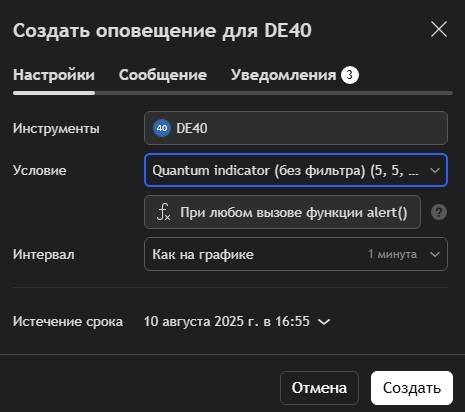Click the blue 40 symbol logo icon
This screenshot has width=465, height=412.
(x=162, y=128)
